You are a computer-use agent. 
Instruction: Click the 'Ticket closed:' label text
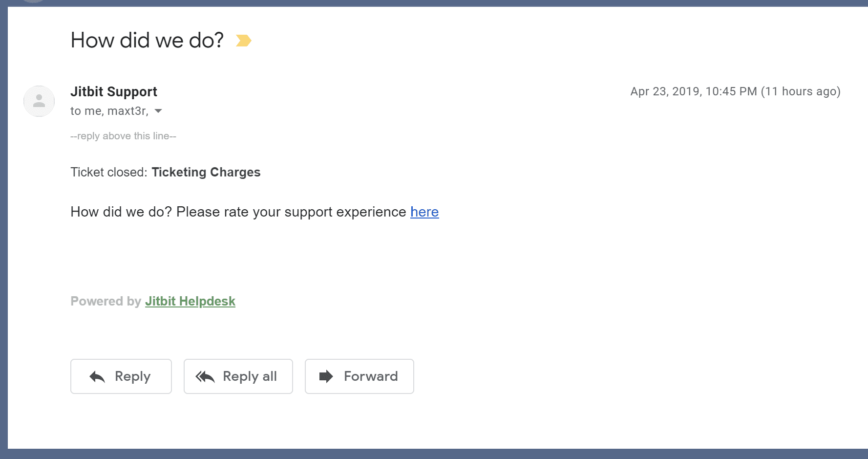[108, 172]
